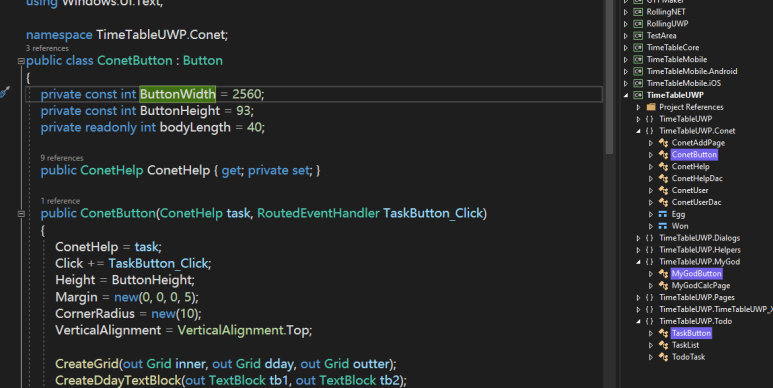Screen dimensions: 773x388
Task: Expand the Project References node
Action: pos(638,107)
